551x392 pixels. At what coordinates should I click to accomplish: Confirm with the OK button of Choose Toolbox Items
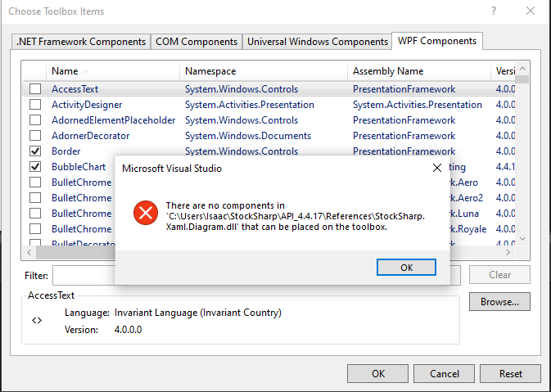tap(377, 373)
